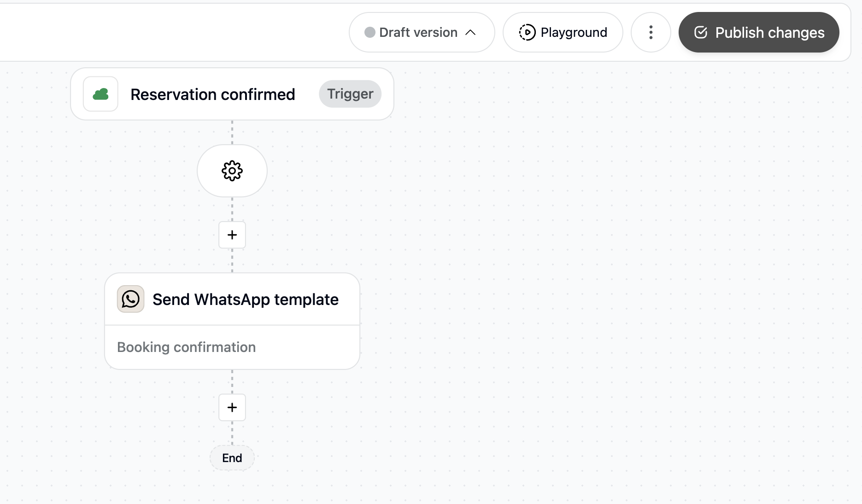862x504 pixels.
Task: Open the Playground
Action: (x=563, y=32)
